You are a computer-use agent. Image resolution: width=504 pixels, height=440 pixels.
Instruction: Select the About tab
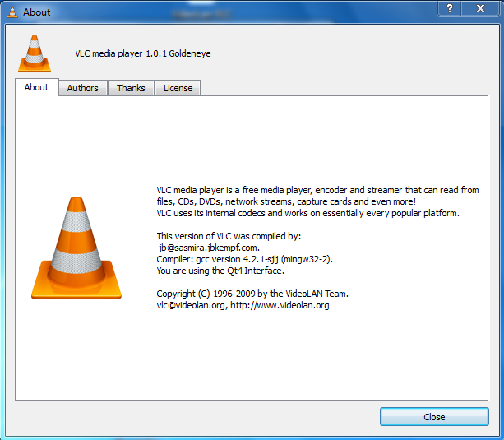[x=37, y=87]
